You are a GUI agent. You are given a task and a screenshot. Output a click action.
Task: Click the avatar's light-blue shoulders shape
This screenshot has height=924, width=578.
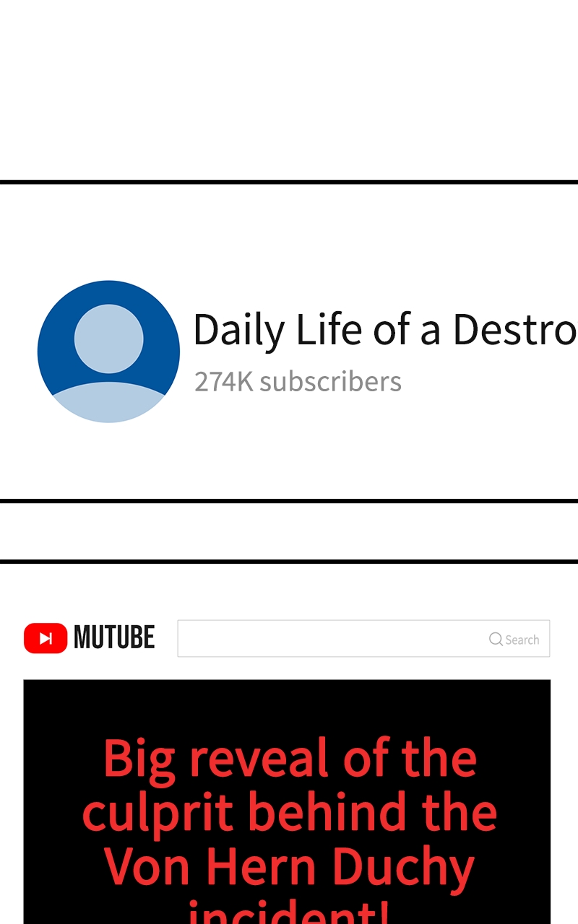(108, 402)
